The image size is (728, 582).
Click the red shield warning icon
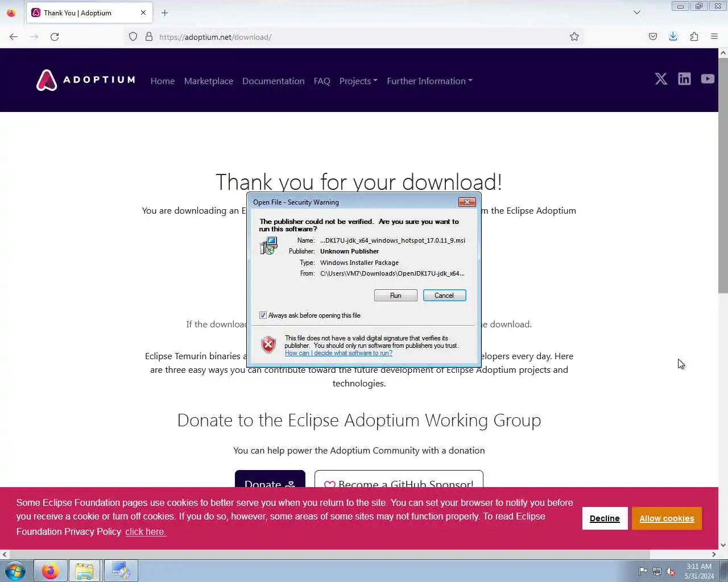(x=268, y=344)
